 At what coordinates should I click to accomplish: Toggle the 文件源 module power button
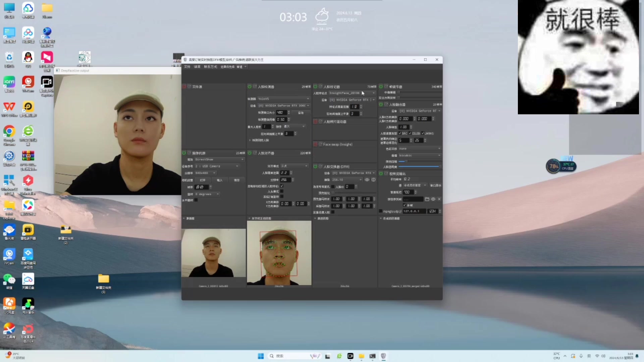point(184,86)
